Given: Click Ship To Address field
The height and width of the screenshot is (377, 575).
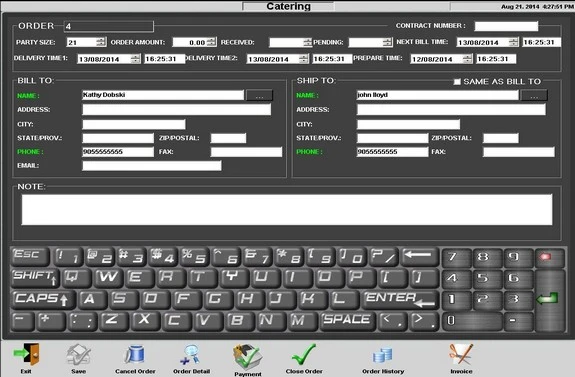Looking at the screenshot, I should [x=451, y=109].
